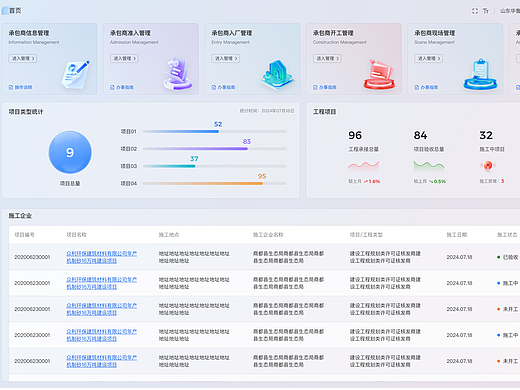Open 办事指南 link on Entry Management card
Viewport: 520px width, 390px height.
click(x=223, y=87)
